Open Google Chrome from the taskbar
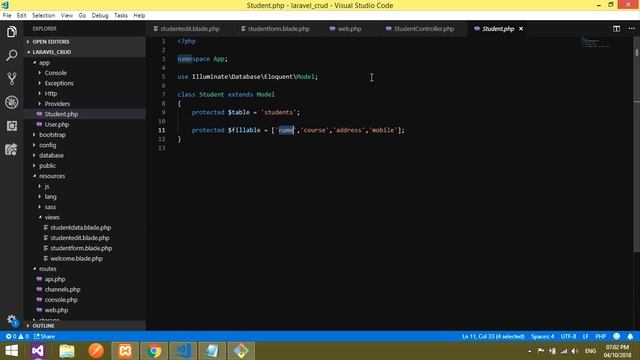 (154, 351)
